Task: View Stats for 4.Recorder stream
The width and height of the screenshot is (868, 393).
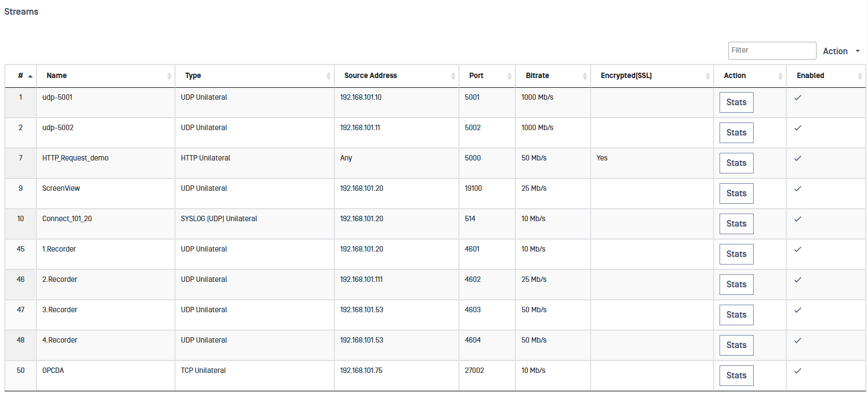Action: [x=736, y=345]
